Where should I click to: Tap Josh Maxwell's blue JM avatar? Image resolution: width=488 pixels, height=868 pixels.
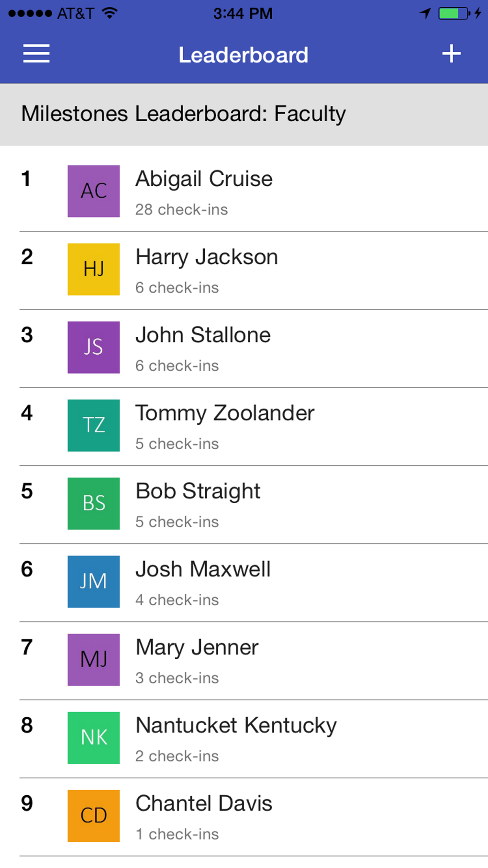pos(94,581)
